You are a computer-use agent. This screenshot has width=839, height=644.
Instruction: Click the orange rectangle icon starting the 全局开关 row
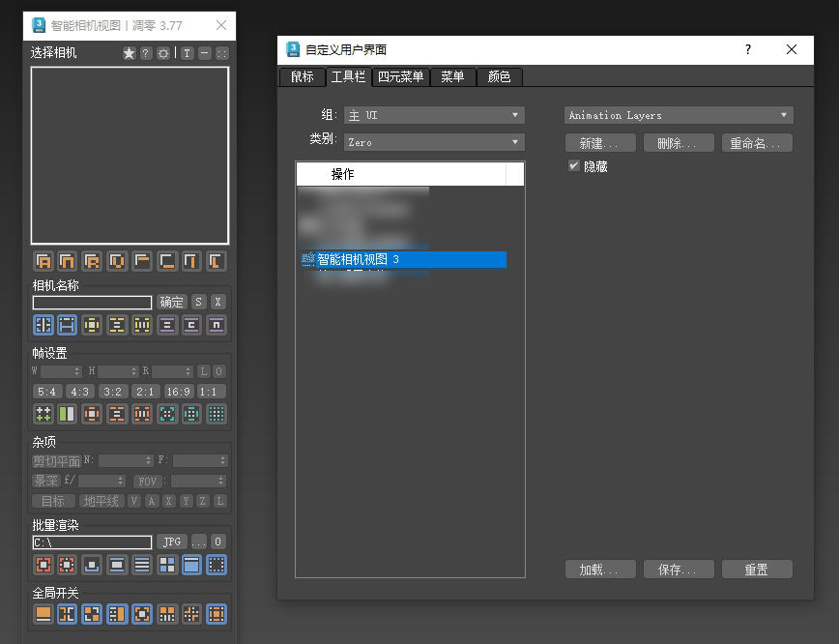coord(43,614)
